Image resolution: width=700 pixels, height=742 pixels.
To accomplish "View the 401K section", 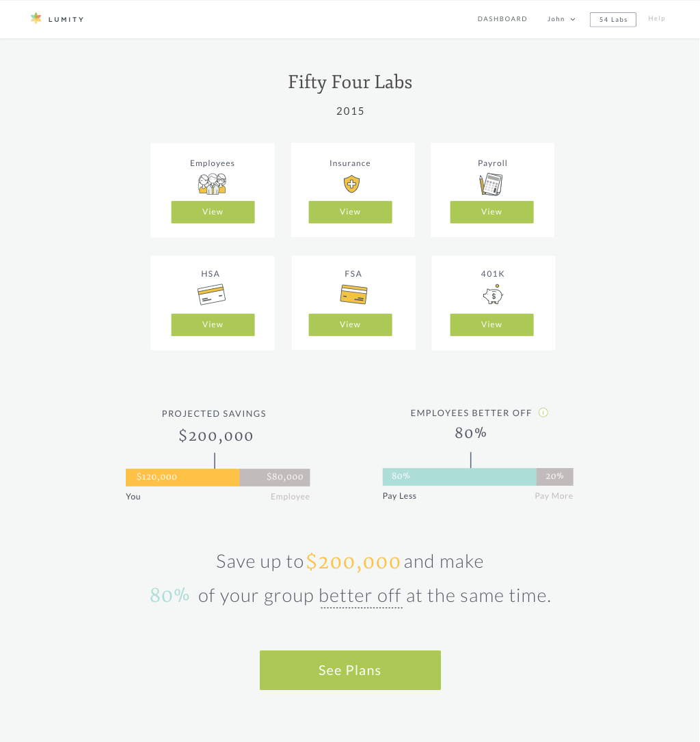I will [492, 325].
